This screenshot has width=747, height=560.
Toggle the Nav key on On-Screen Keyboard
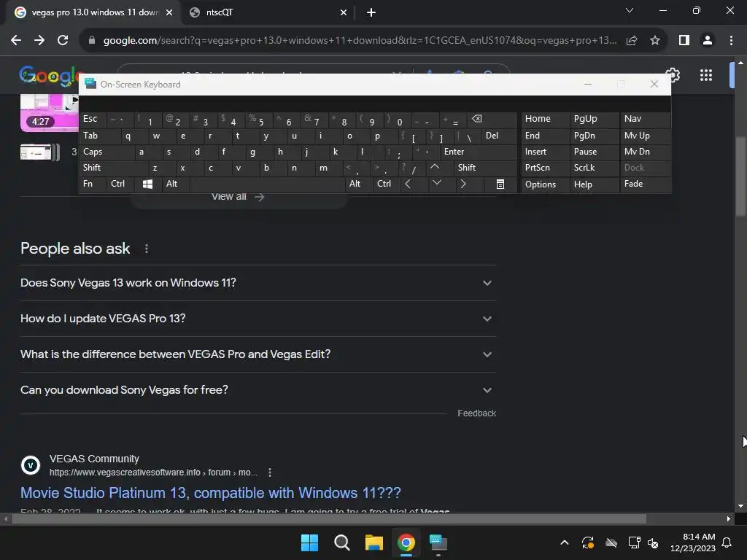point(645,119)
